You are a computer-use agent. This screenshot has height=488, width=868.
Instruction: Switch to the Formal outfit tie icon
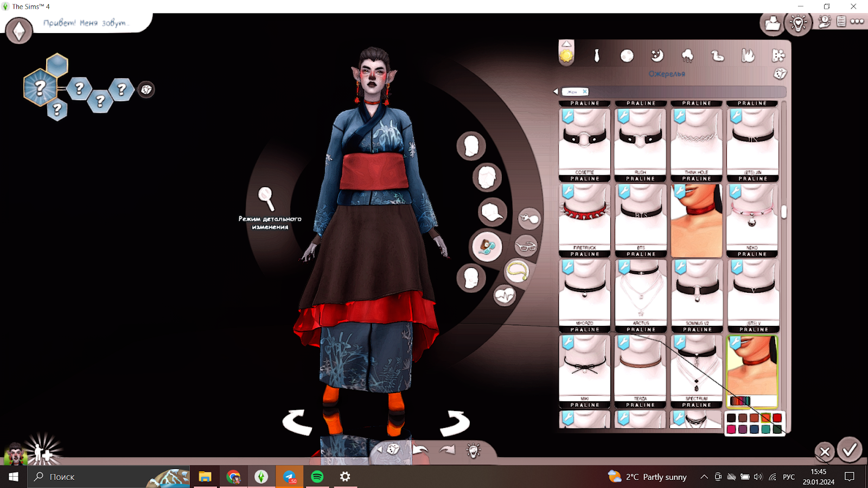597,55
